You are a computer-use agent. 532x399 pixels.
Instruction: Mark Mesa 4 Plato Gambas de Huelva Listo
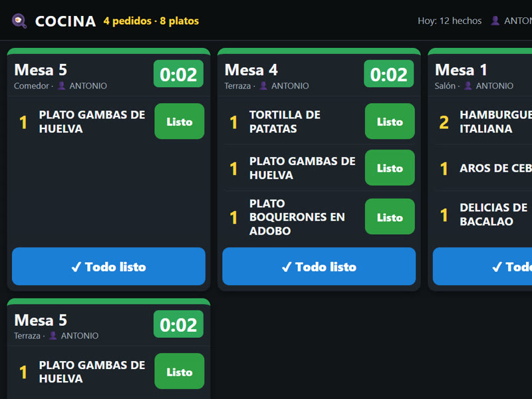(x=390, y=168)
